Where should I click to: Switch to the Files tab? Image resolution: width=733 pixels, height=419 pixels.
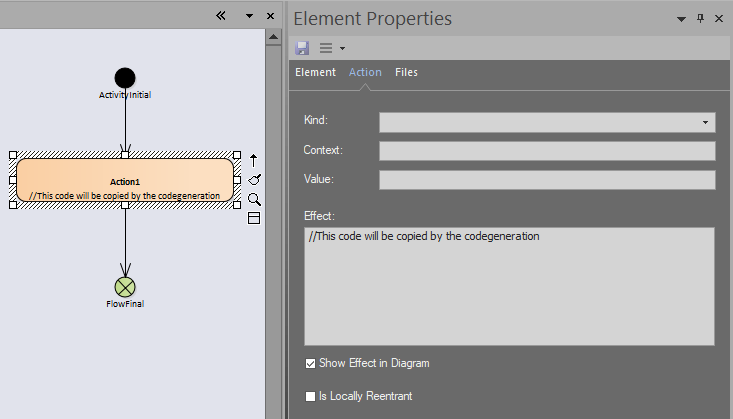pos(406,72)
